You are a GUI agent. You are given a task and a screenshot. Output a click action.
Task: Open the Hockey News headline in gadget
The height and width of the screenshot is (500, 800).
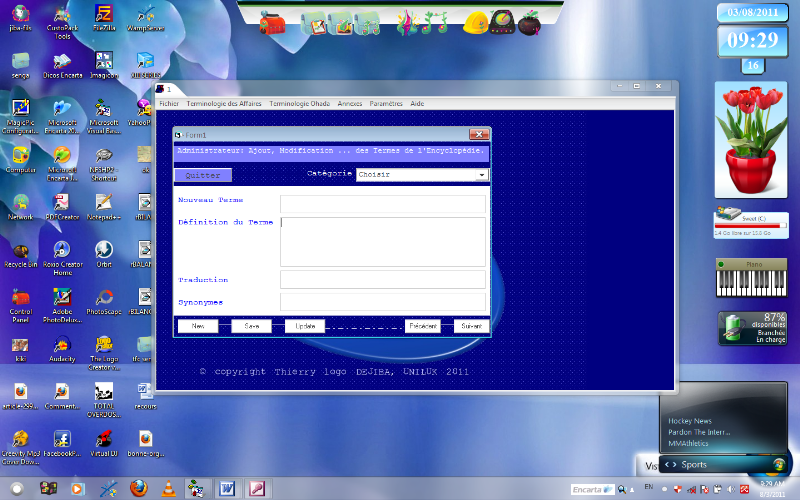[690, 421]
